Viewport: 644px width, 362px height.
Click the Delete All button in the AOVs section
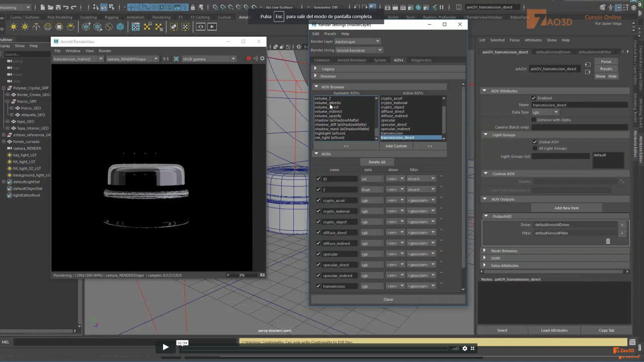377,162
